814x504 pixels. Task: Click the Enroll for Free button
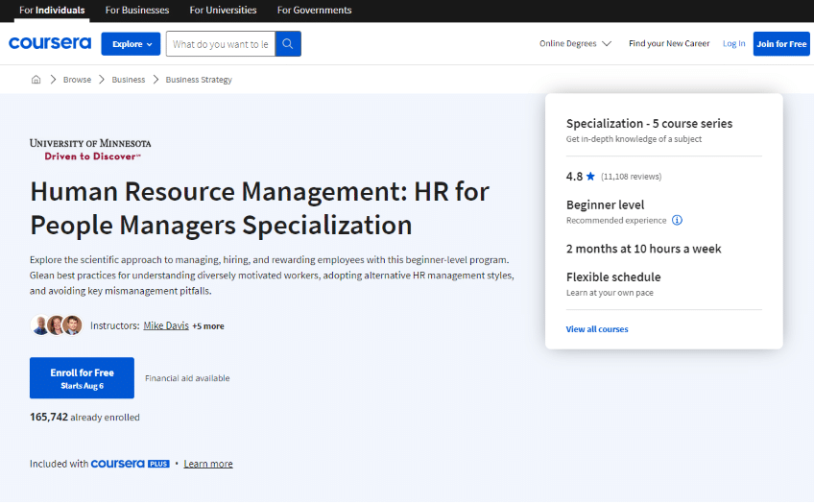[82, 378]
